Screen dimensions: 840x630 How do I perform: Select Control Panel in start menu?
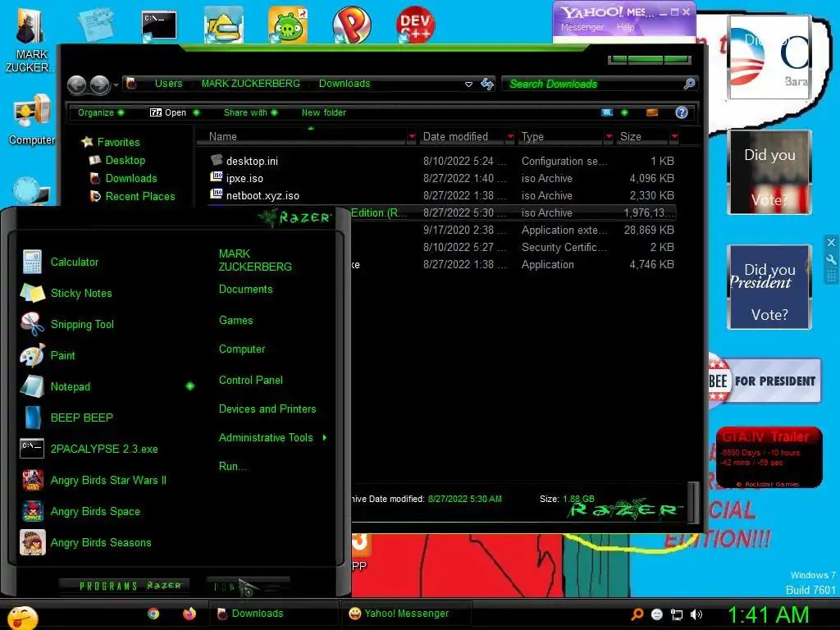(x=251, y=380)
